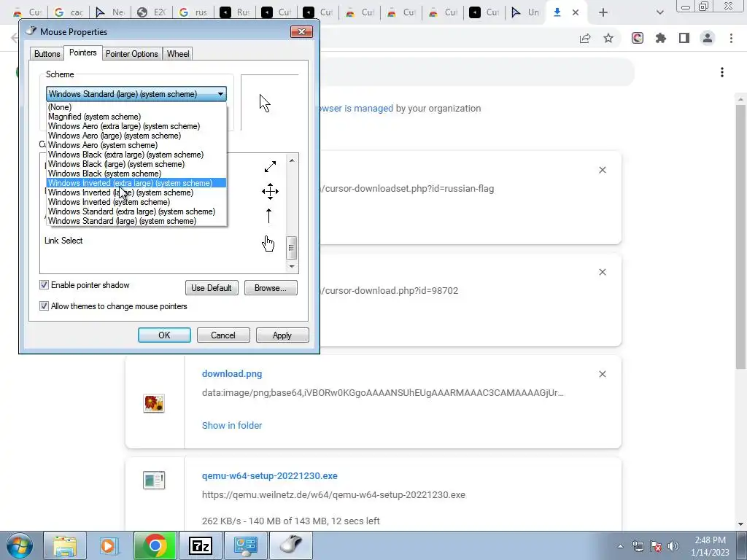This screenshot has height=560, width=747.
Task: Click the Use Default button
Action: tap(212, 287)
